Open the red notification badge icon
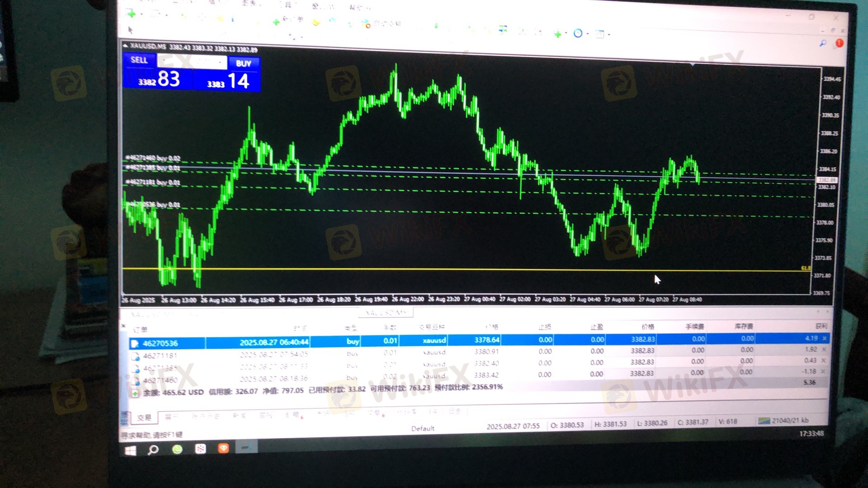868x488 pixels. [839, 43]
